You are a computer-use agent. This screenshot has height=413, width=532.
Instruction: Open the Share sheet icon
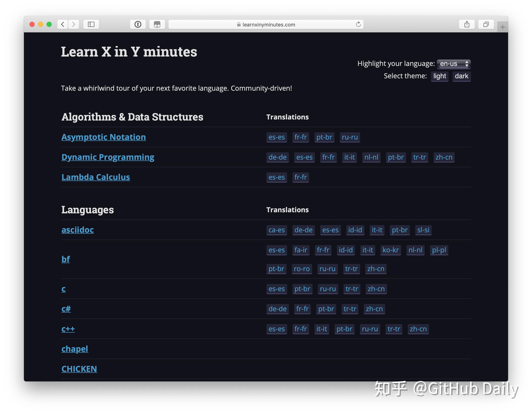[x=466, y=24]
